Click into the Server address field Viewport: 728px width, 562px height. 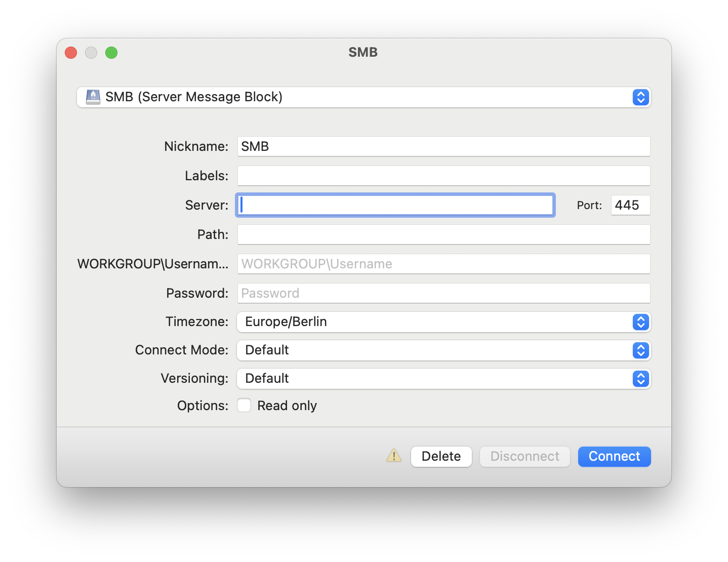point(395,205)
